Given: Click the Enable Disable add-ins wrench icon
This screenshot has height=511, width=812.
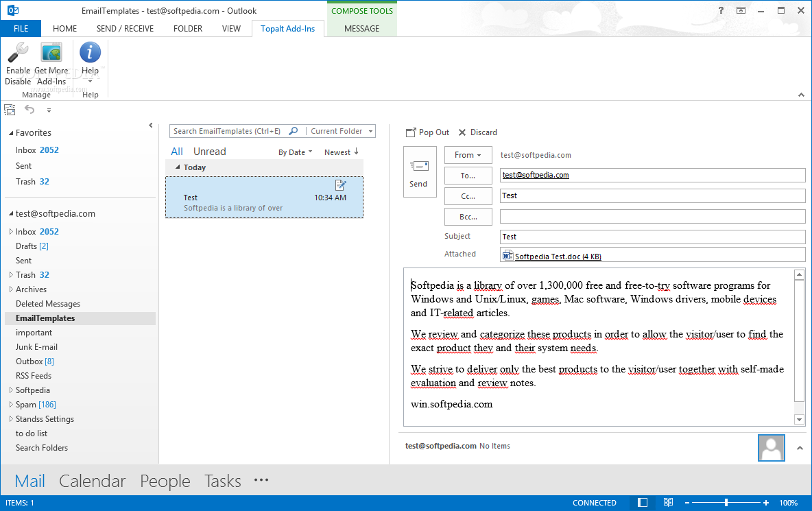Looking at the screenshot, I should coord(18,52).
